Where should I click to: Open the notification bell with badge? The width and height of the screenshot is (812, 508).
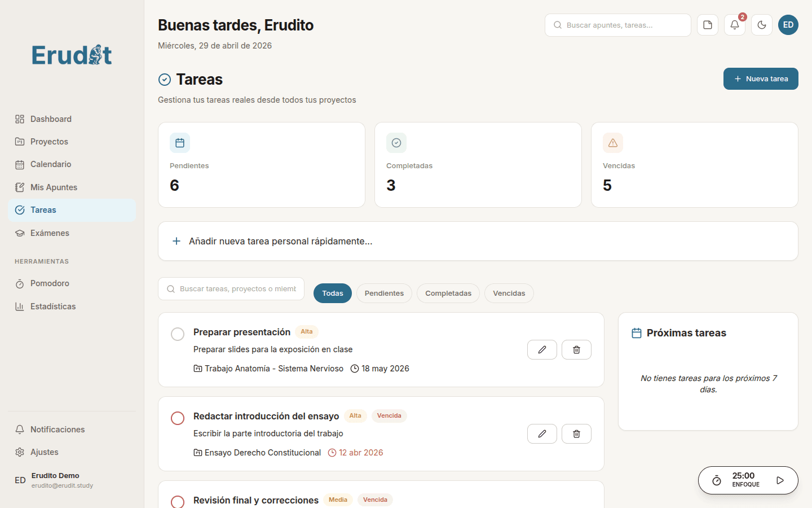[x=735, y=25]
